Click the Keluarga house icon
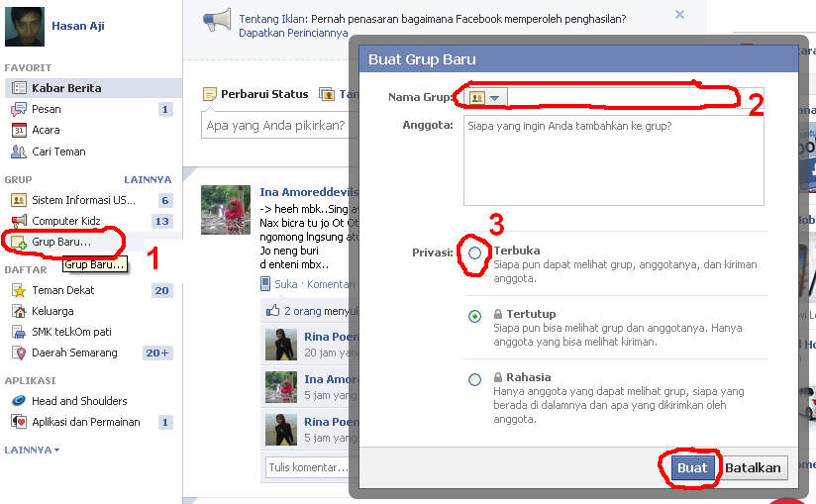816x504 pixels. 19,311
